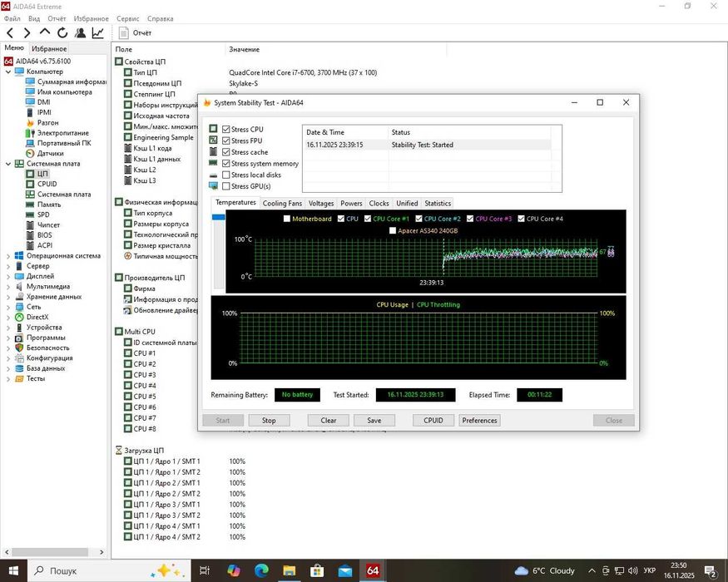Refresh using the circular arrow icon
The width and height of the screenshot is (728, 582).
point(62,33)
